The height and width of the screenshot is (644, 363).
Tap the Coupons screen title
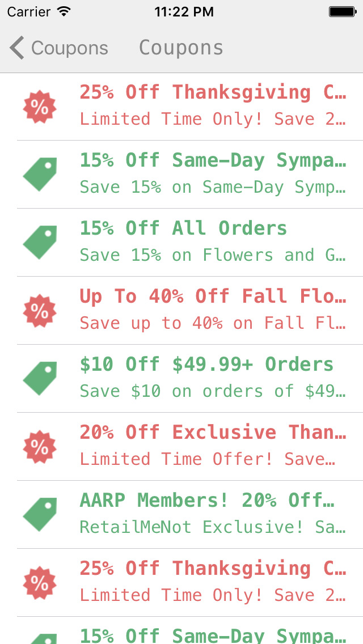(180, 48)
